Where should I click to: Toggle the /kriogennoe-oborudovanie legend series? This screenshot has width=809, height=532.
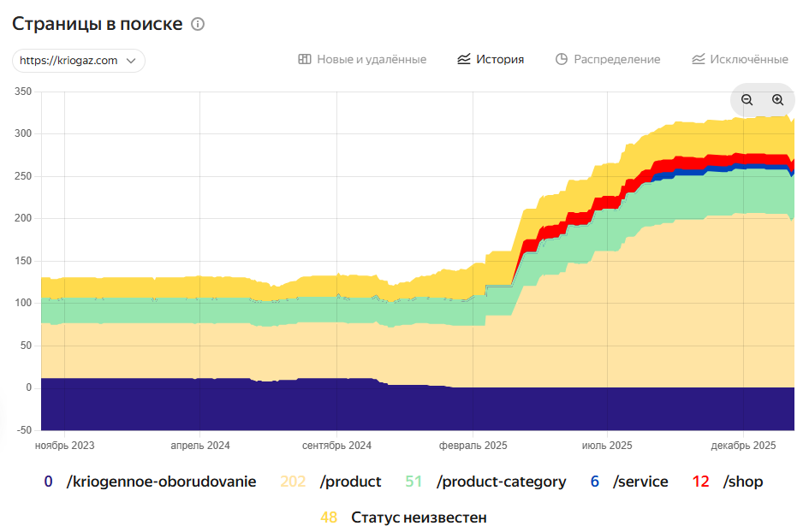(x=161, y=482)
